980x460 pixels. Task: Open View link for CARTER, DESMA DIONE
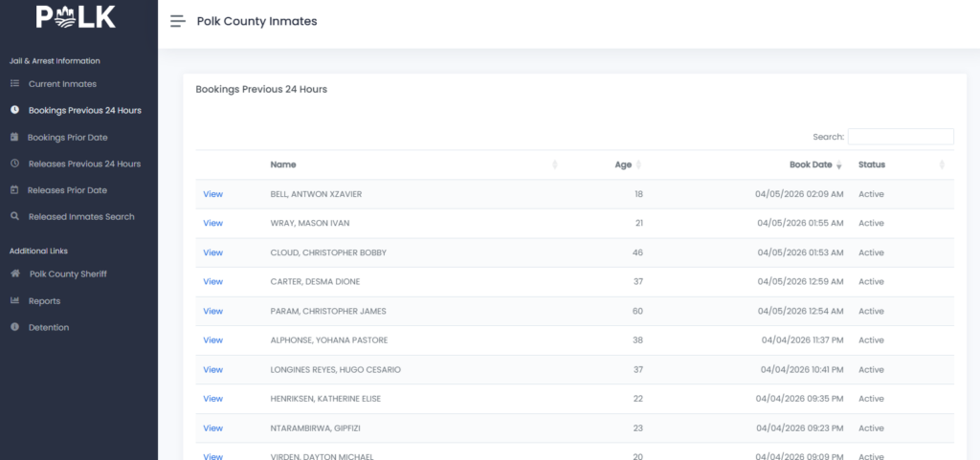[x=212, y=282]
